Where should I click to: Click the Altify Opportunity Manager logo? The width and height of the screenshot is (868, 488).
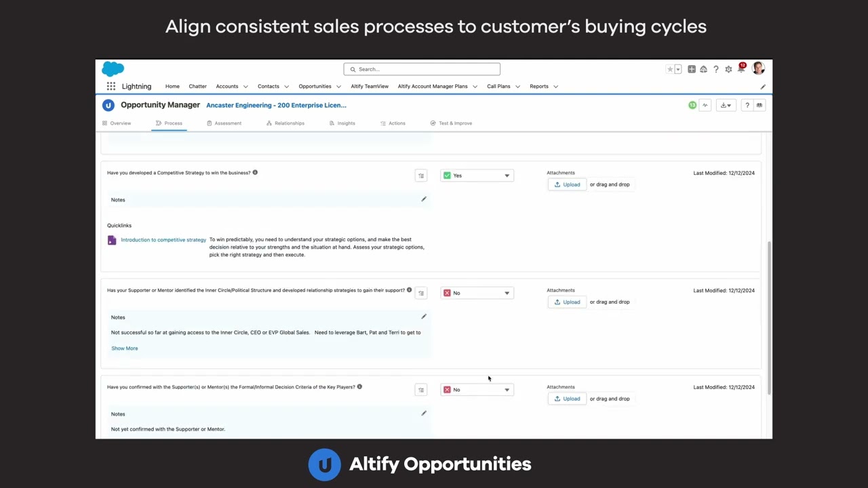point(108,105)
